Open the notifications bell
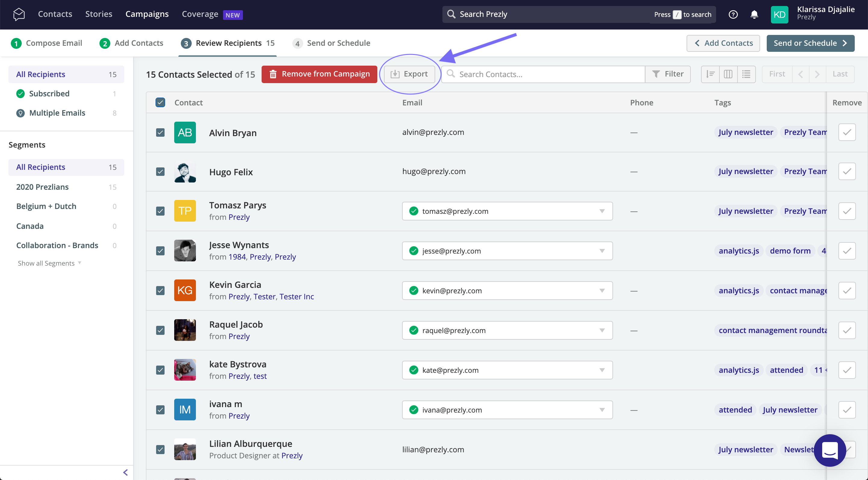868x480 pixels. pos(754,14)
